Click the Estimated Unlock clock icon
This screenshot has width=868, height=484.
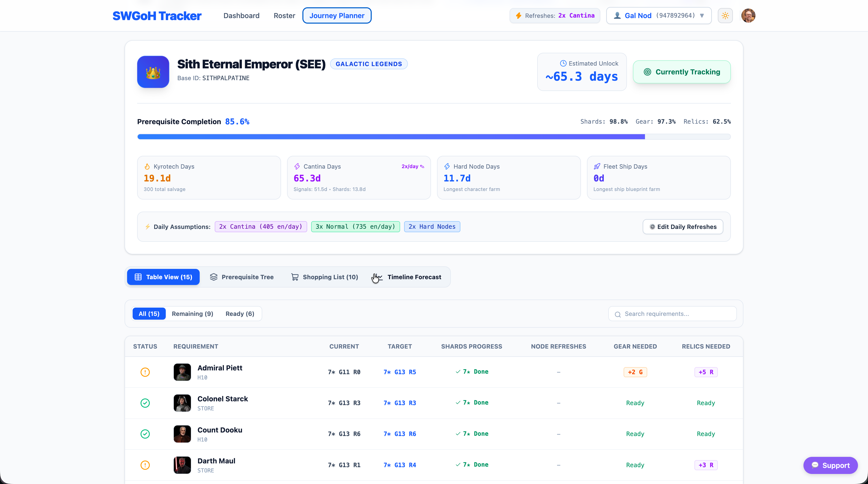[563, 63]
